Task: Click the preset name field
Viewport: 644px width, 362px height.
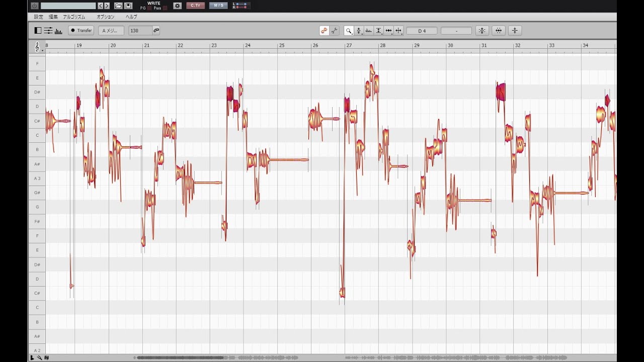Action: pyautogui.click(x=68, y=6)
